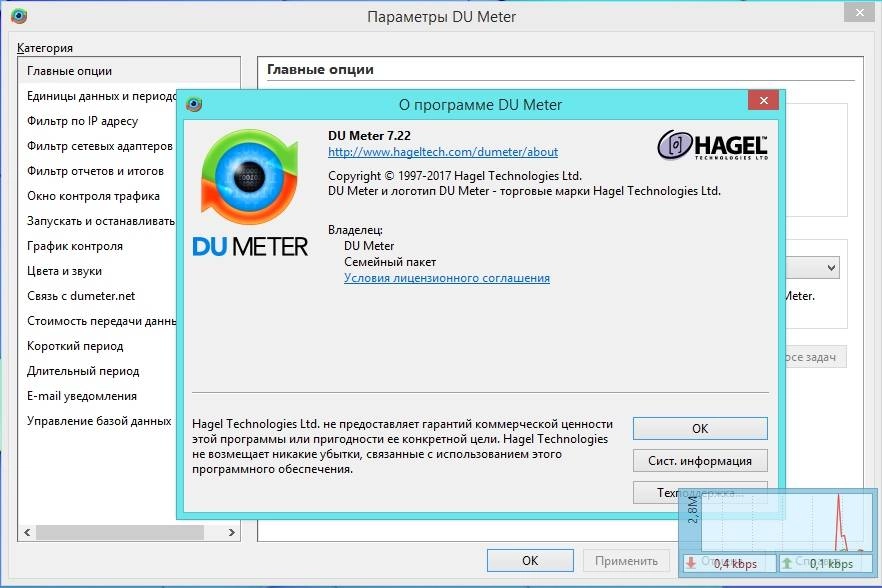Click the 0,4 kbps download rate readout

[x=735, y=564]
